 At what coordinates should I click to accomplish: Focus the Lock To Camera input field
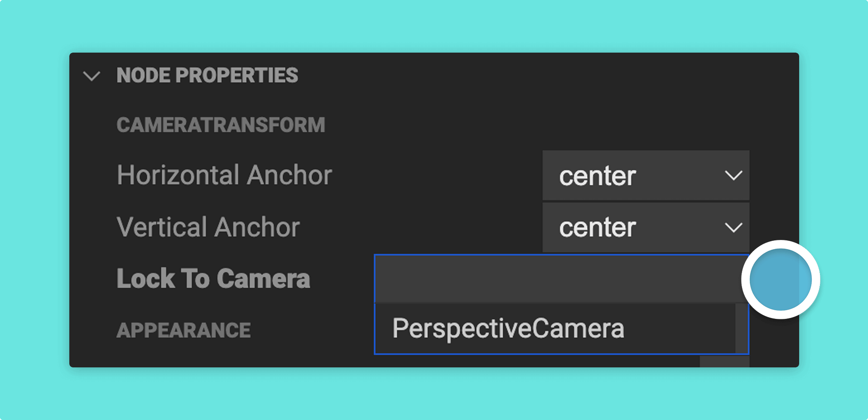tap(561, 279)
